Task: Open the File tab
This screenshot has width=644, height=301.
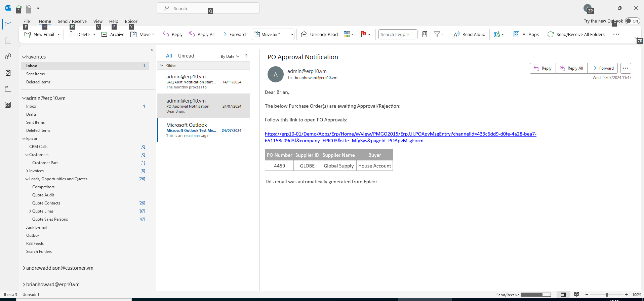Action: point(27,21)
